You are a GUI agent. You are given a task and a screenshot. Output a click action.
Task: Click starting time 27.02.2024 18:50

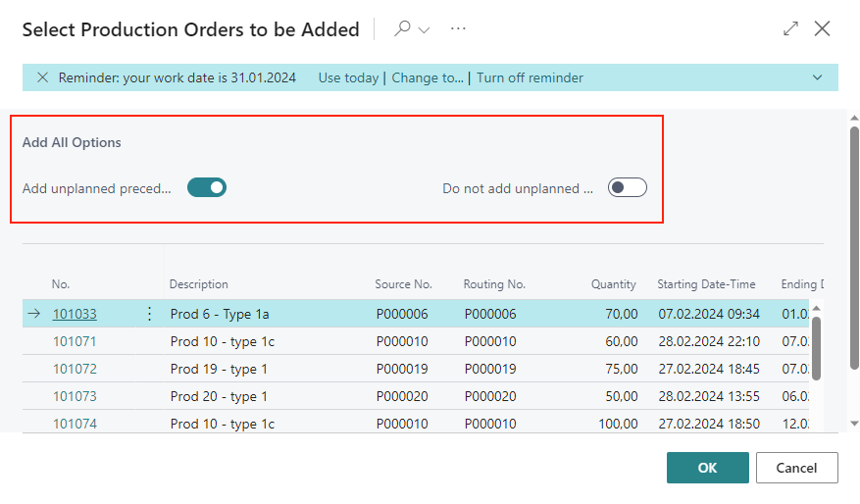(709, 424)
